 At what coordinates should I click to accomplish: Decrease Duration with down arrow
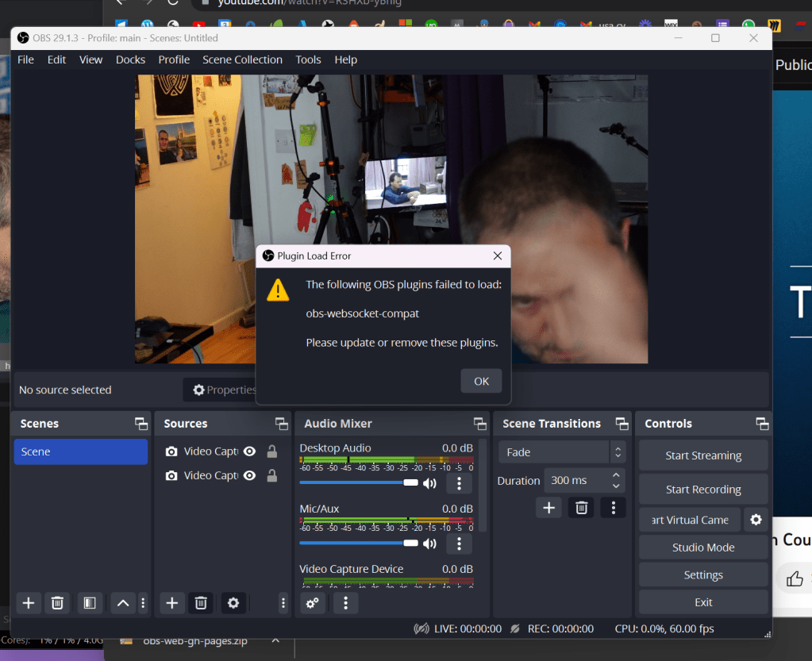(616, 486)
